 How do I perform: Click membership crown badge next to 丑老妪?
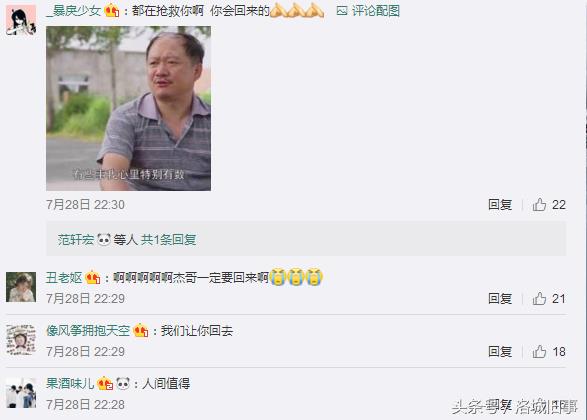click(x=92, y=278)
